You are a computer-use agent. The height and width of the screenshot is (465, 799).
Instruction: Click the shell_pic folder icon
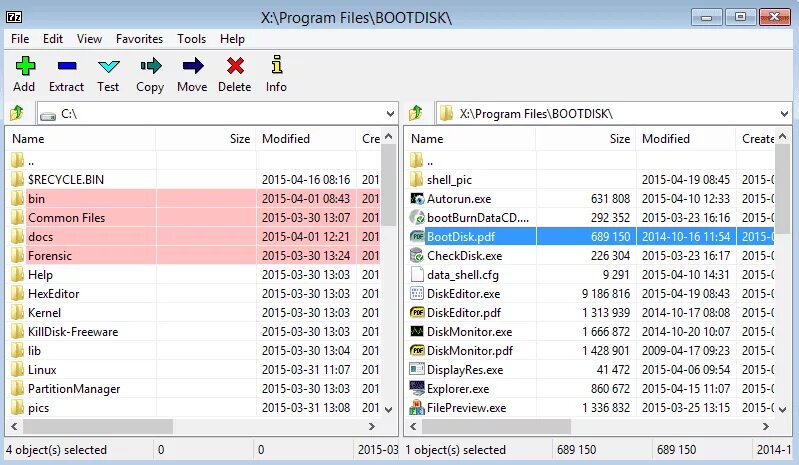click(417, 179)
